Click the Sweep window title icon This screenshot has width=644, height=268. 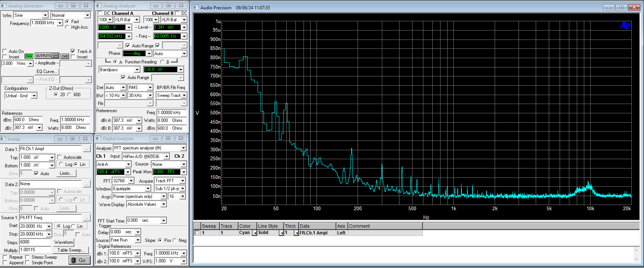pos(3,139)
